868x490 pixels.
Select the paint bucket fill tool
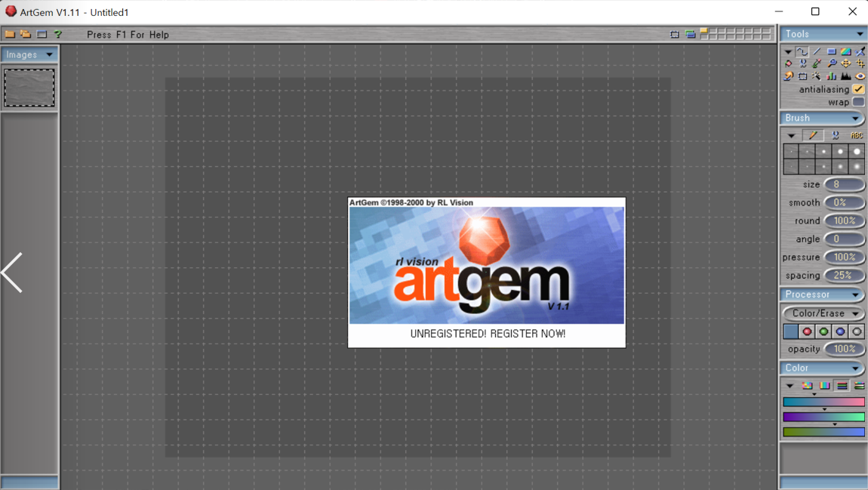click(x=788, y=63)
